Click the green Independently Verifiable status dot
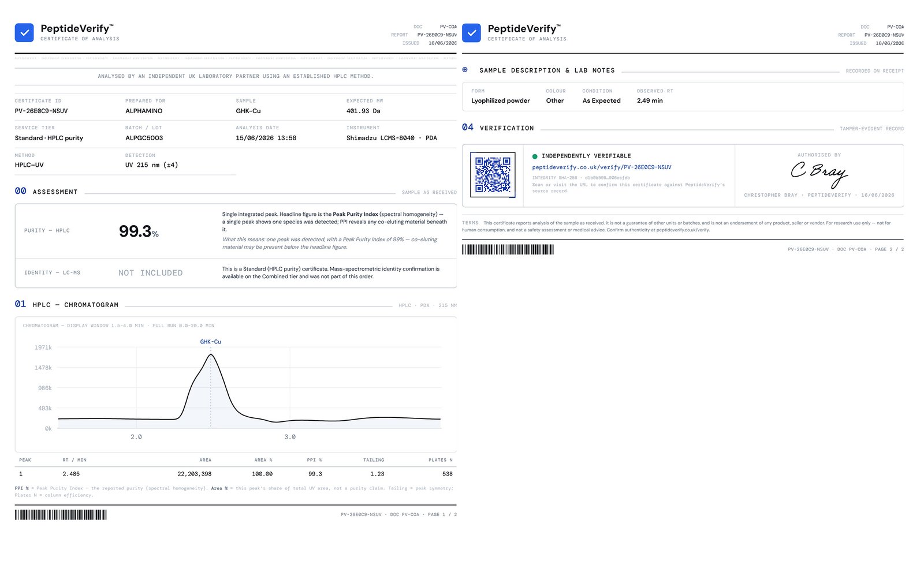 pyautogui.click(x=535, y=156)
